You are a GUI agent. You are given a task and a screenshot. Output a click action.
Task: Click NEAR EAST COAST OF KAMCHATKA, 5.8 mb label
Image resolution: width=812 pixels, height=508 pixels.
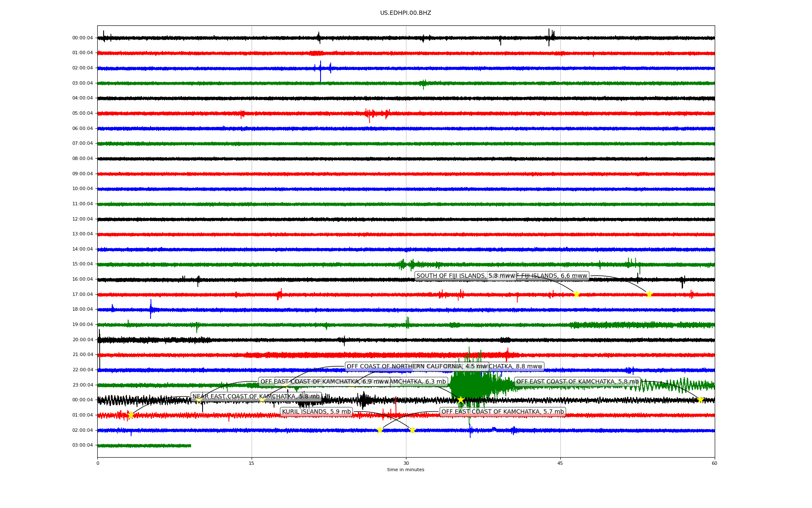[256, 397]
